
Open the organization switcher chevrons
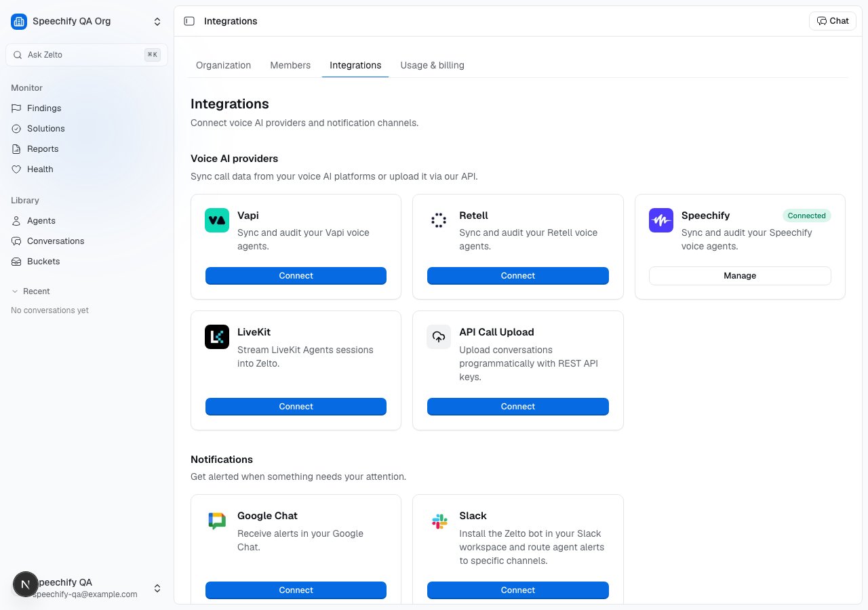click(x=157, y=22)
